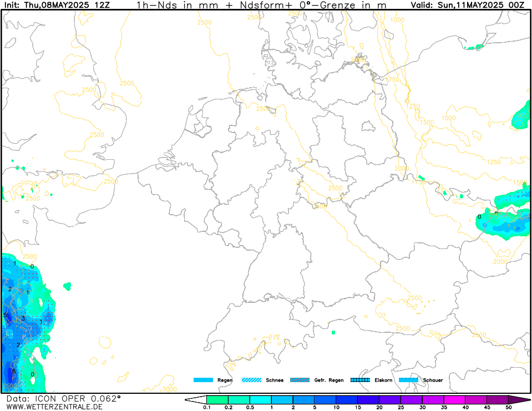Open the WWW.WETTERZENTRALE.DE footer text
The height and width of the screenshot is (411, 532).
pyautogui.click(x=54, y=407)
